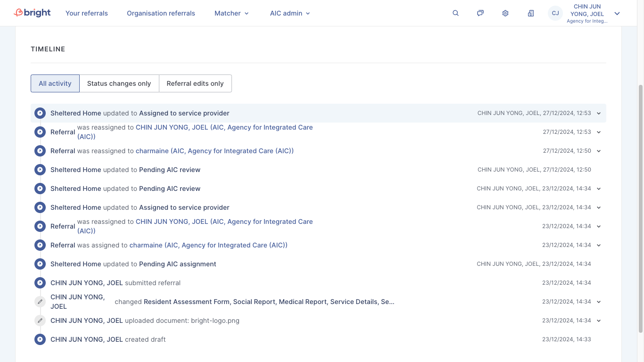The height and width of the screenshot is (362, 644).
Task: Open Organisation referrals page
Action: [161, 13]
